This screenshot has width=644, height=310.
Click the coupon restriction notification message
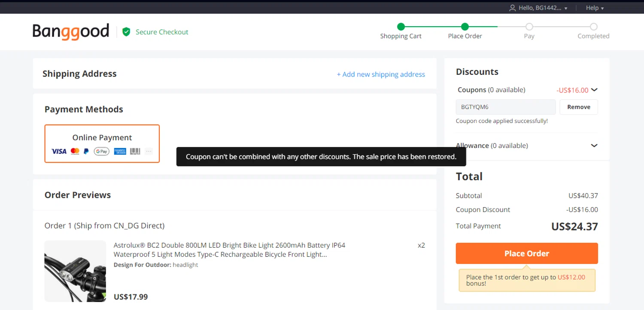pyautogui.click(x=321, y=157)
